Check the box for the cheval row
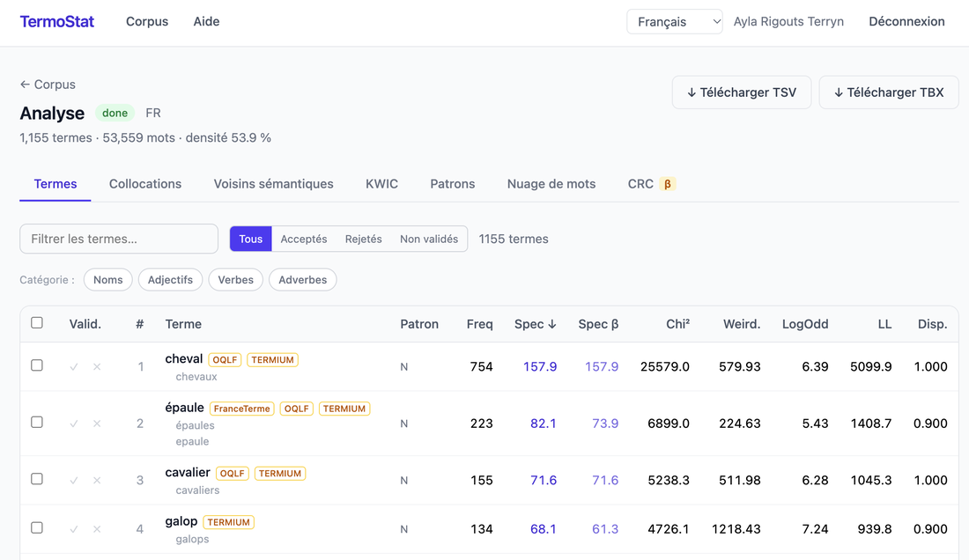This screenshot has width=969, height=560. 37,365
